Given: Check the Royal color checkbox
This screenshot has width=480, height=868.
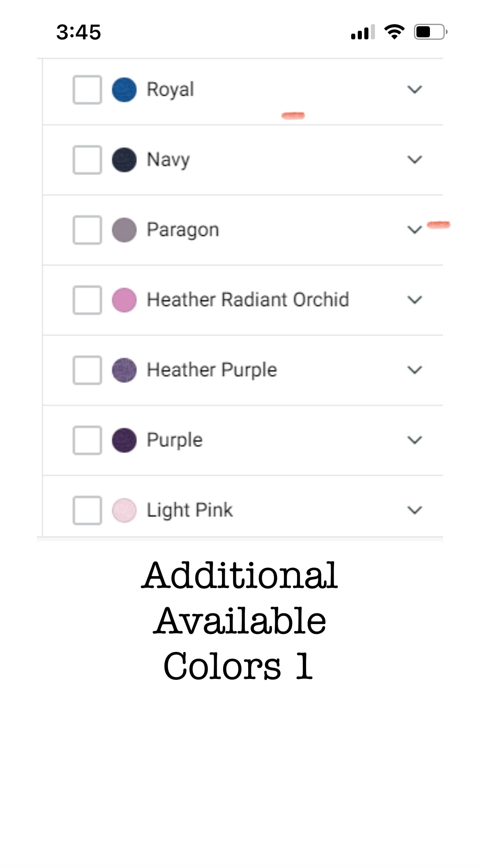Looking at the screenshot, I should coord(87,89).
